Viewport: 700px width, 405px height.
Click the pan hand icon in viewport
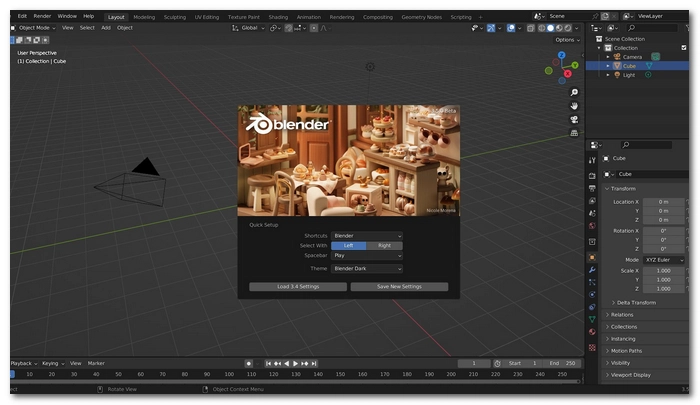click(x=574, y=106)
